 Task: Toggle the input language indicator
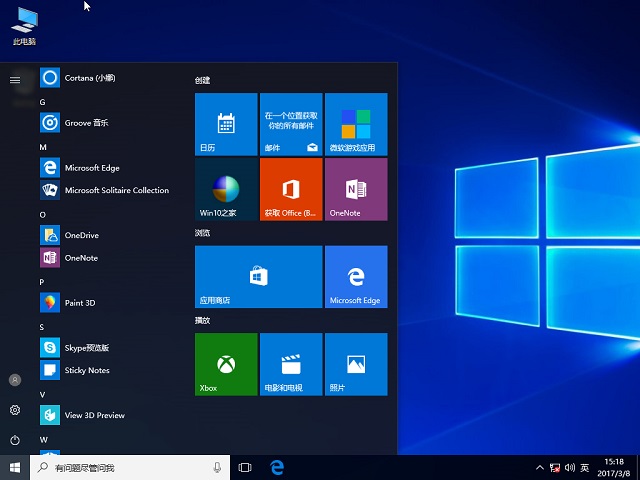(x=584, y=467)
